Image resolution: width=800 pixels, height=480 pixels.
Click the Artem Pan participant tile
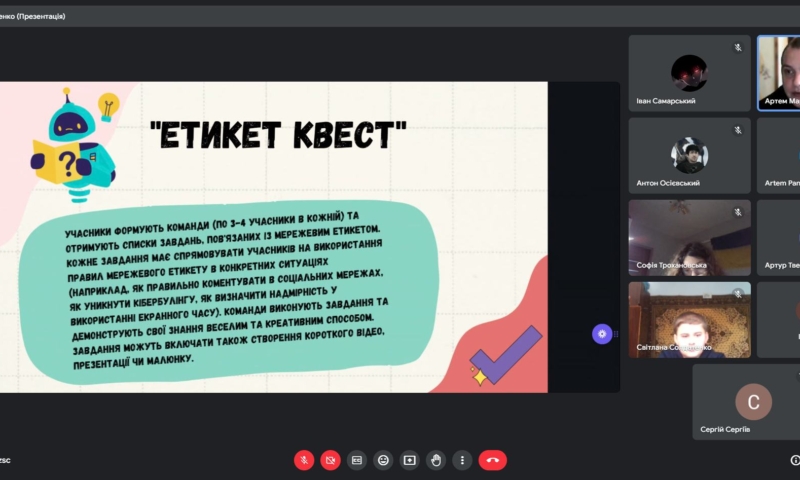[x=779, y=156]
